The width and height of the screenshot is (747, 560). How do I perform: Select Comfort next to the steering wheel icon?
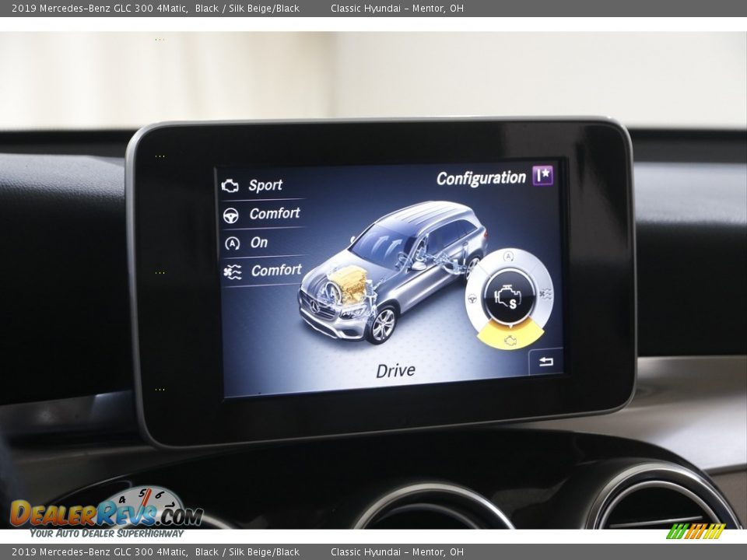pyautogui.click(x=275, y=213)
